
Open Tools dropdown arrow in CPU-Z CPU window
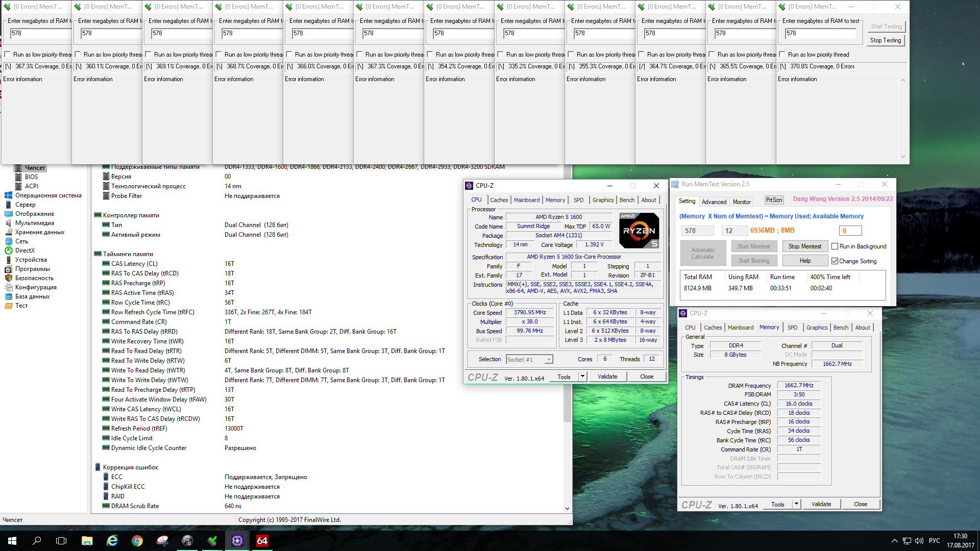[582, 377]
